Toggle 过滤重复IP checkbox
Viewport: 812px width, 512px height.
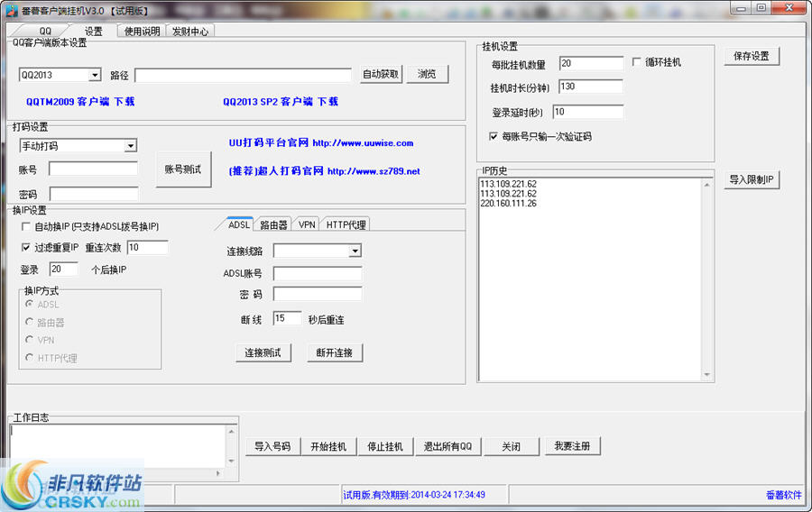coord(26,248)
